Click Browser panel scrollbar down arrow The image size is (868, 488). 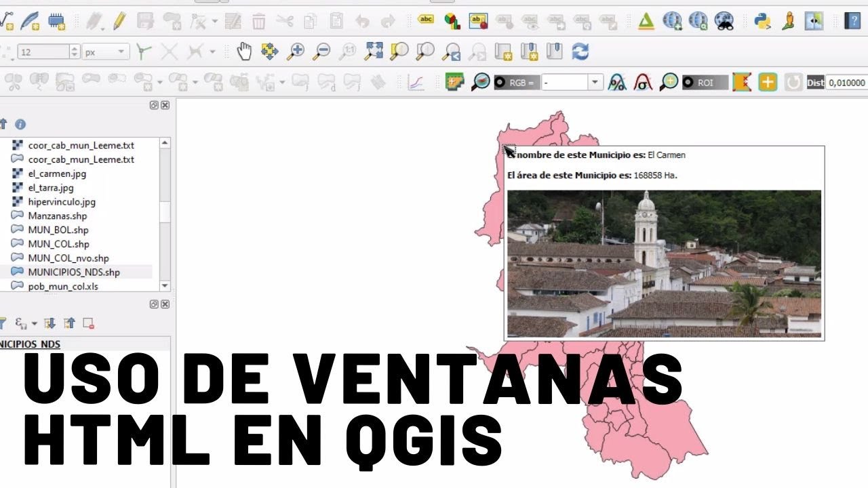point(164,286)
